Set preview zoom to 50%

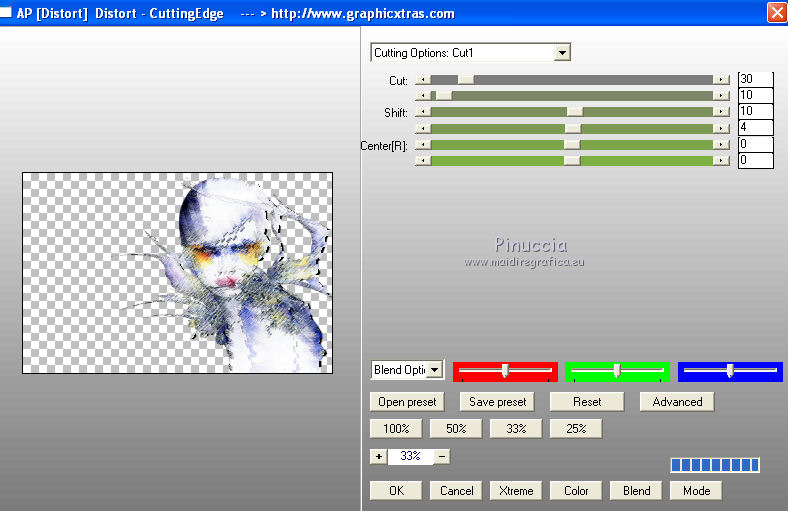pyautogui.click(x=456, y=429)
